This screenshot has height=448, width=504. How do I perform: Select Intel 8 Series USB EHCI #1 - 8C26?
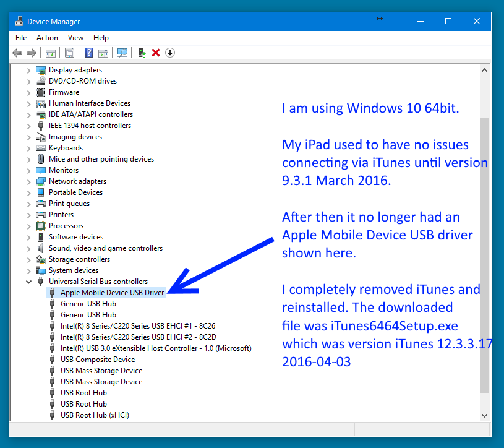coord(138,325)
